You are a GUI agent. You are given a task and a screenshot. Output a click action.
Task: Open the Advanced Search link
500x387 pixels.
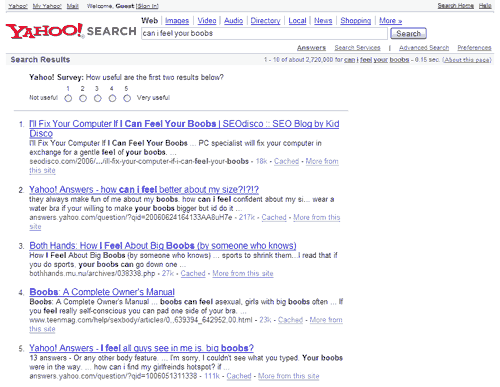coord(424,48)
